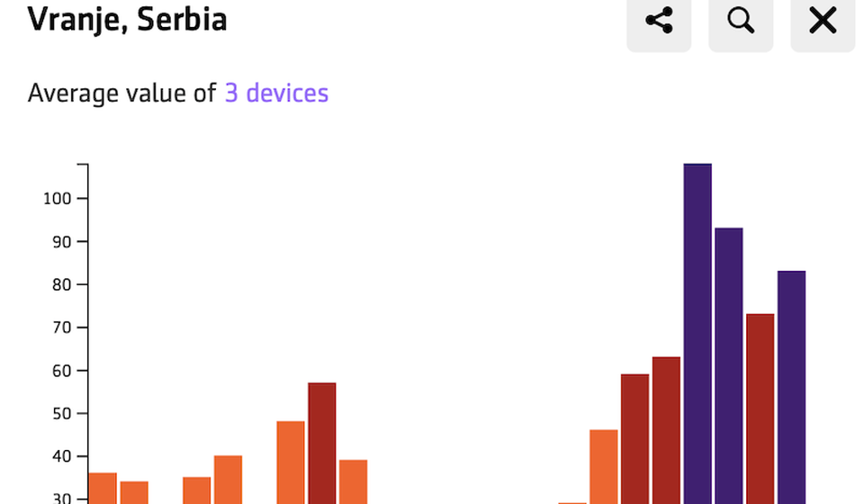
Task: Open the search magnifier icon
Action: 741,21
